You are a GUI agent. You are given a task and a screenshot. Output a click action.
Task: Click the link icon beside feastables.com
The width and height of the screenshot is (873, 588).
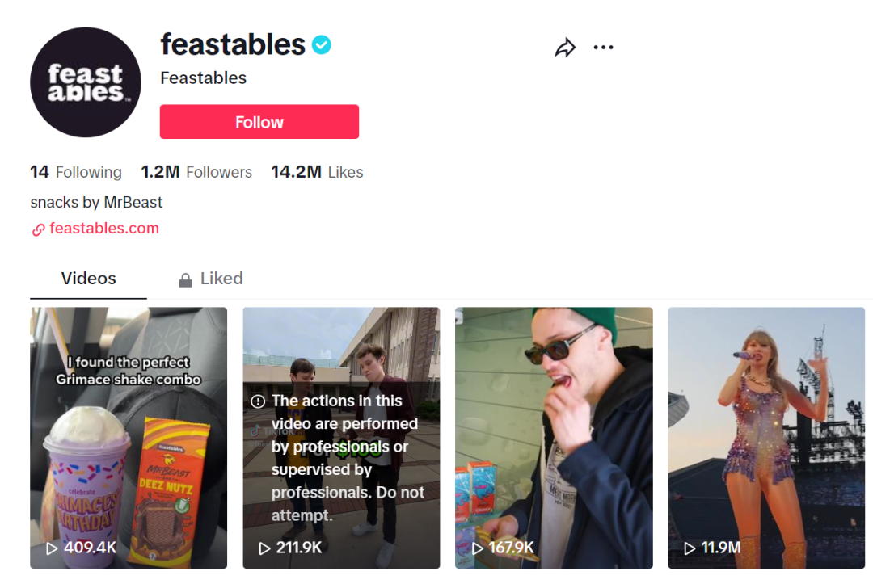tap(38, 229)
